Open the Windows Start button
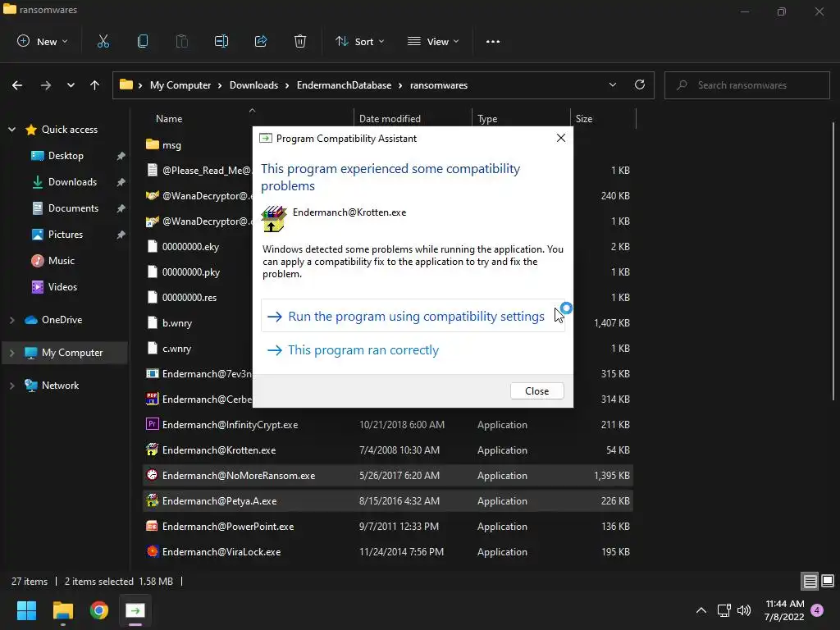 tap(26, 610)
